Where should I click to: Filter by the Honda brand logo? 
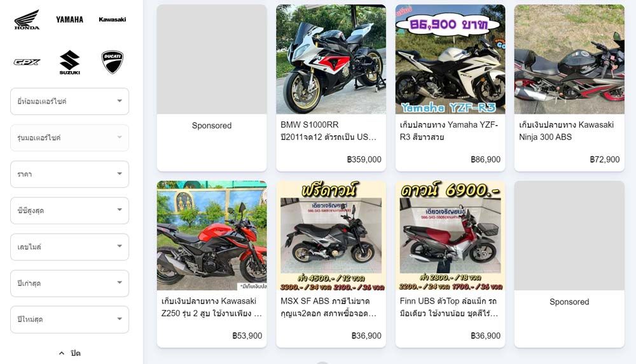click(x=27, y=20)
